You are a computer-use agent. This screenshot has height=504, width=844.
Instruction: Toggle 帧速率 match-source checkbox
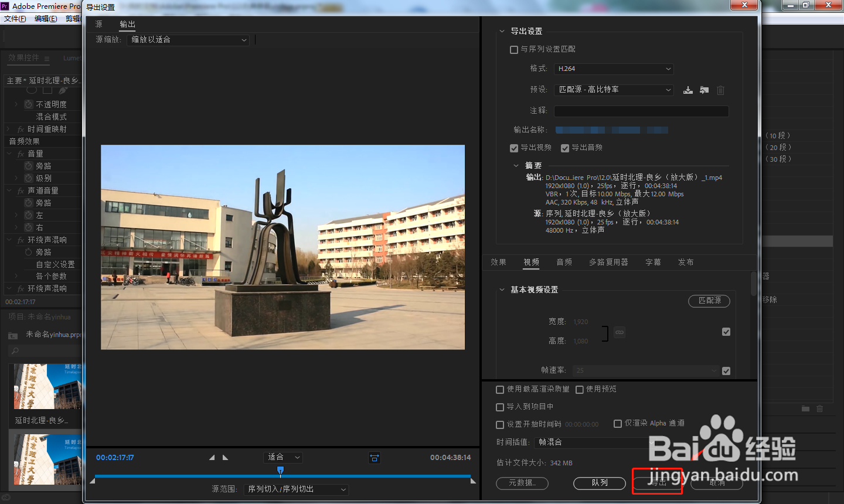[726, 371]
